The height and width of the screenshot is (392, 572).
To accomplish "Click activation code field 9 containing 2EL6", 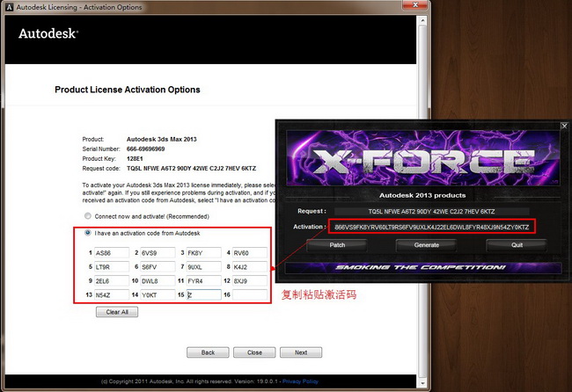I will (x=112, y=281).
